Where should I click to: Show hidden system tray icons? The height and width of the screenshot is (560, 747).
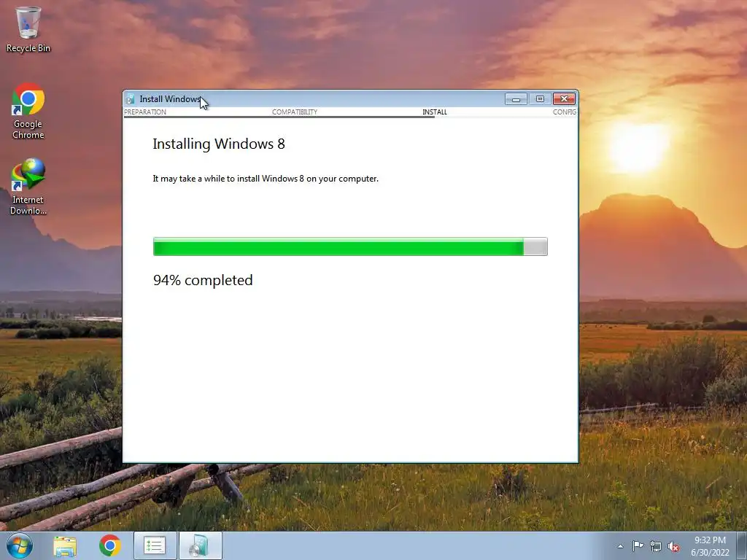pyautogui.click(x=620, y=546)
